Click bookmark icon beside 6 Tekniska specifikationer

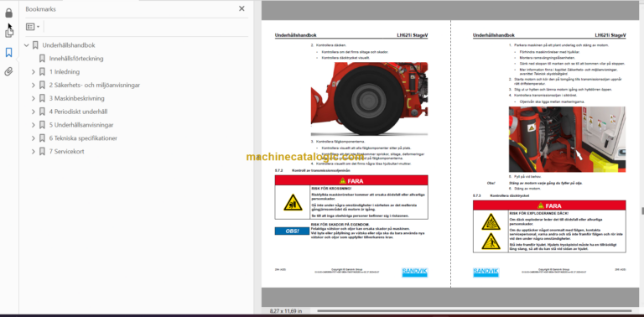(42, 138)
